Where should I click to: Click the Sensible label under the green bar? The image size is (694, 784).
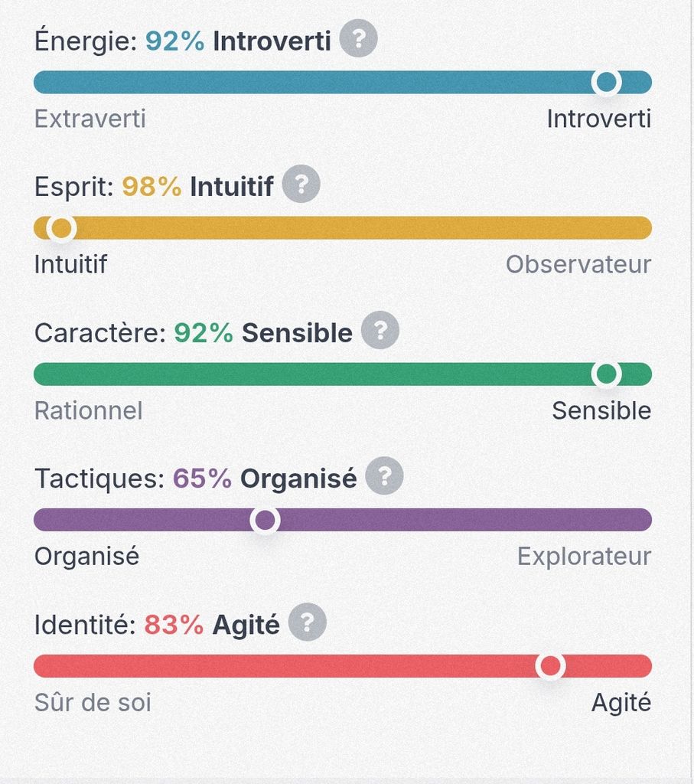pos(601,410)
